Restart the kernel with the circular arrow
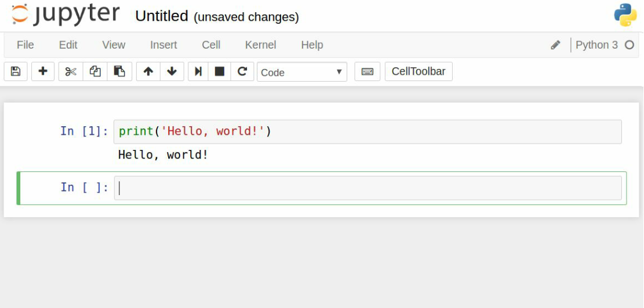This screenshot has height=308, width=644. [242, 72]
